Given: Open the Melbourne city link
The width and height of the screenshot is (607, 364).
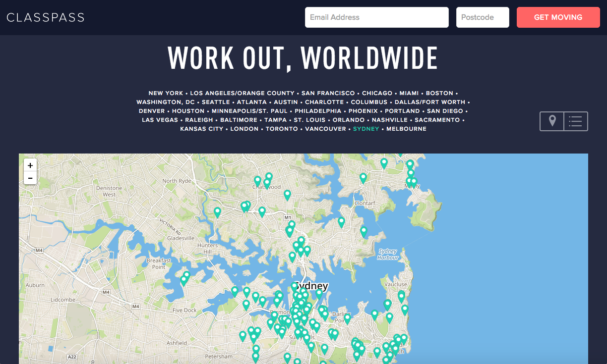Looking at the screenshot, I should (406, 129).
